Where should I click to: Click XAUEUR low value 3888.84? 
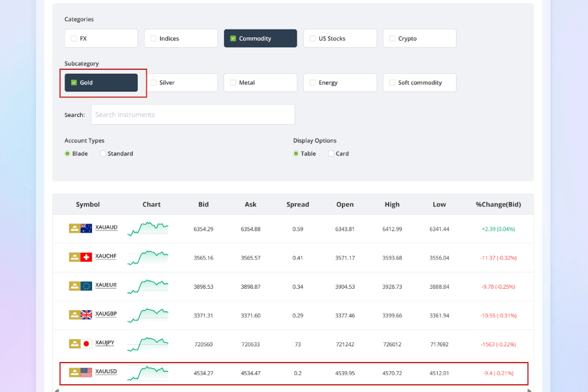tap(440, 287)
